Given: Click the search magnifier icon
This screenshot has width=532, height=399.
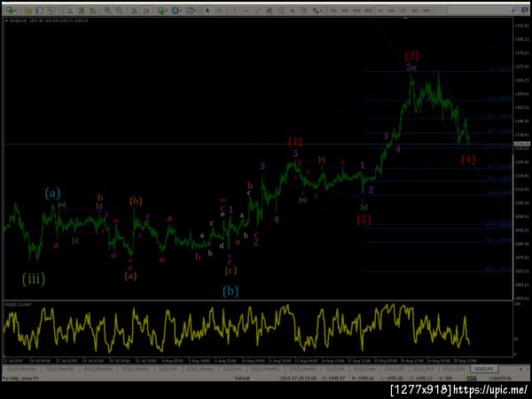Looking at the screenshot, I should point(514,11).
